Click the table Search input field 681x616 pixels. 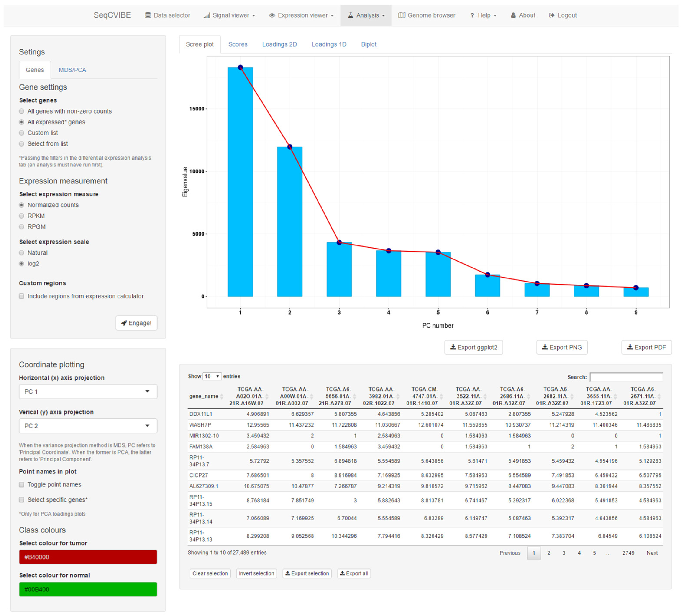[x=626, y=377]
